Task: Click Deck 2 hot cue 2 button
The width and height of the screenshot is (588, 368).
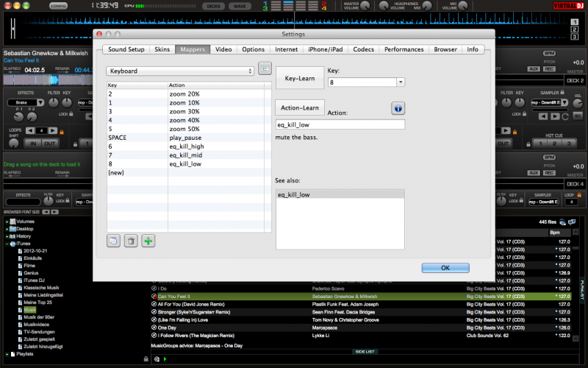Action: [554, 144]
